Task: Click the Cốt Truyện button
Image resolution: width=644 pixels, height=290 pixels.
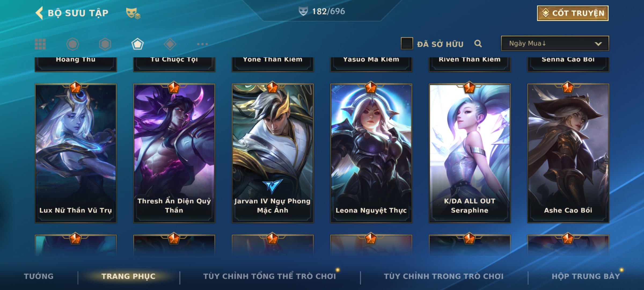Action: click(573, 13)
